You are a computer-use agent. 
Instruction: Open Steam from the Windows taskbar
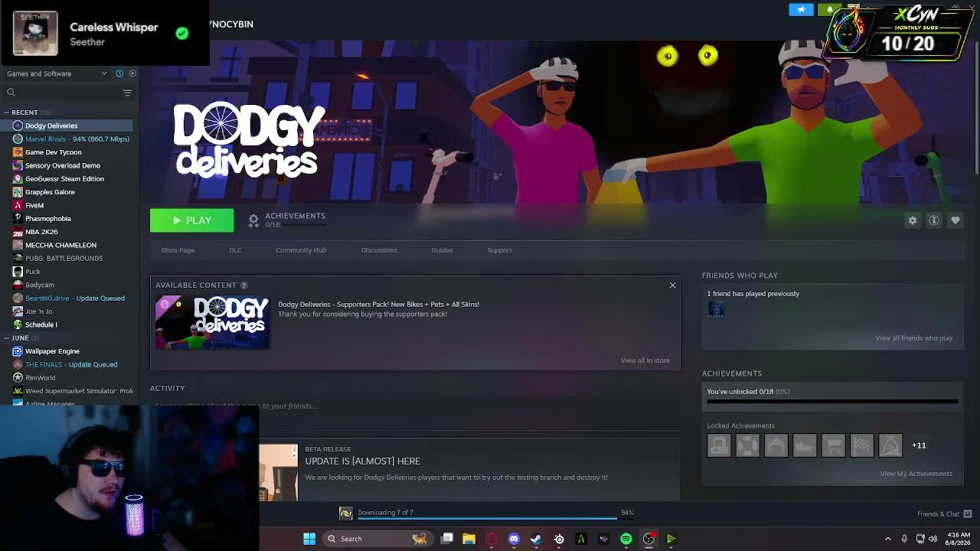pyautogui.click(x=536, y=539)
